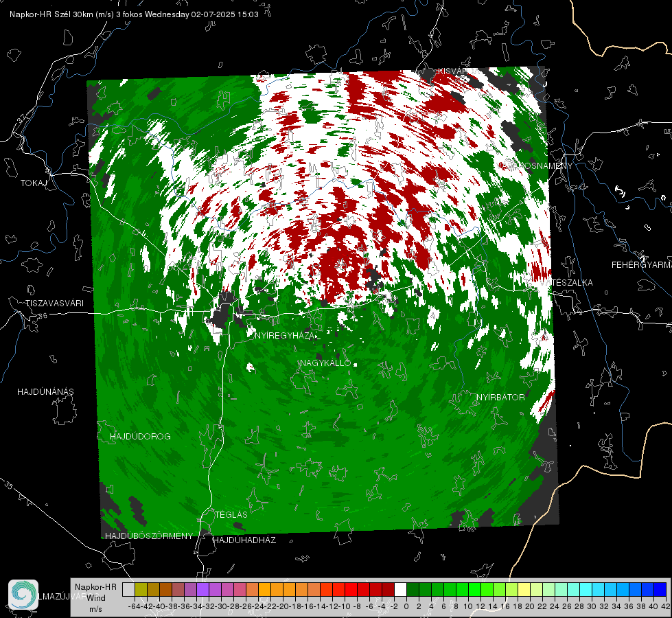Click the HAJDÚDOROG city label
Screen dimensions: 672x618
(x=140, y=436)
